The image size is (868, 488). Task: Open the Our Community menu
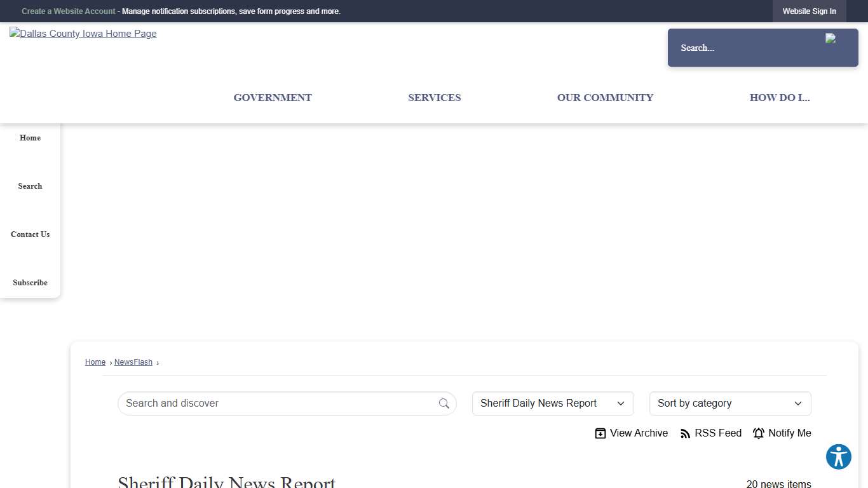click(605, 98)
